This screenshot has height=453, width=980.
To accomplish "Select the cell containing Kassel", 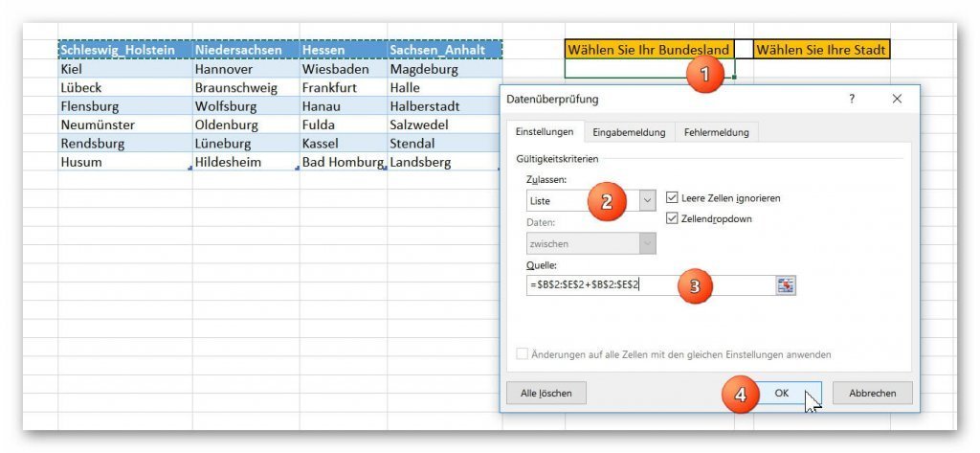I will 344,144.
